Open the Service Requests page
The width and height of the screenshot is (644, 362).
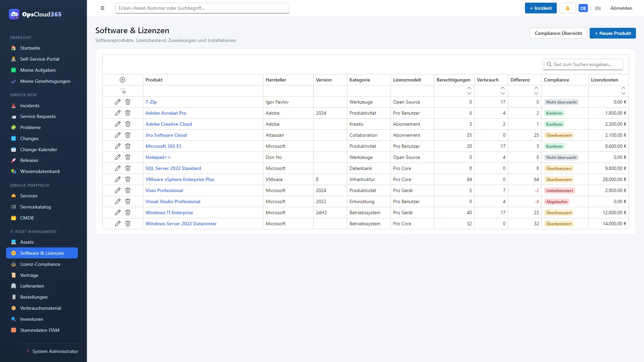click(x=42, y=116)
